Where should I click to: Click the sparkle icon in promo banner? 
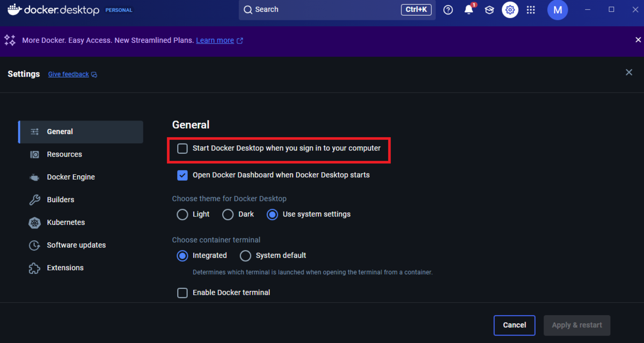click(x=10, y=40)
